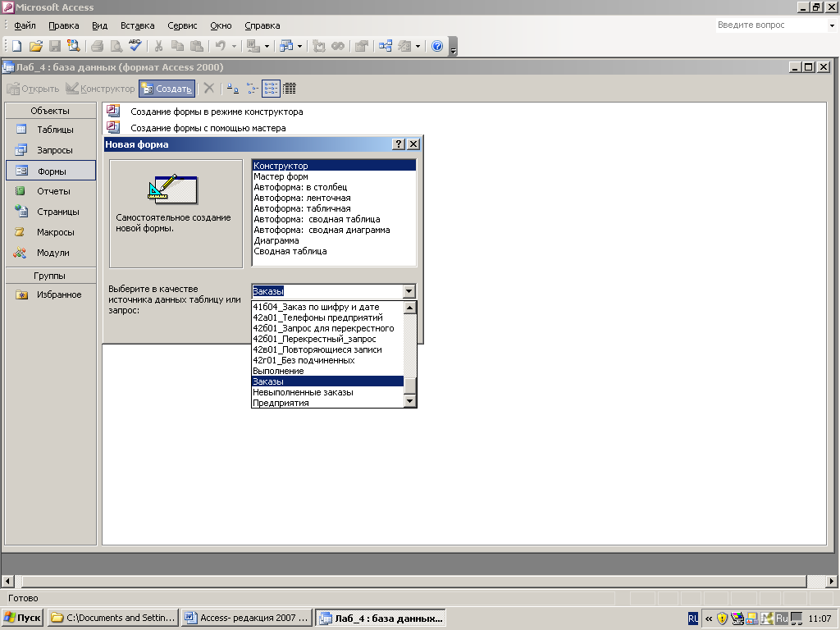Click the Undo arrow icon

click(x=220, y=46)
